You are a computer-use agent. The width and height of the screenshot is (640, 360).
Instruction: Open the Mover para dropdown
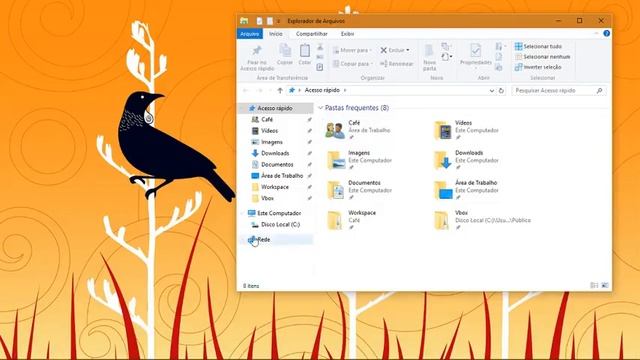pos(352,50)
